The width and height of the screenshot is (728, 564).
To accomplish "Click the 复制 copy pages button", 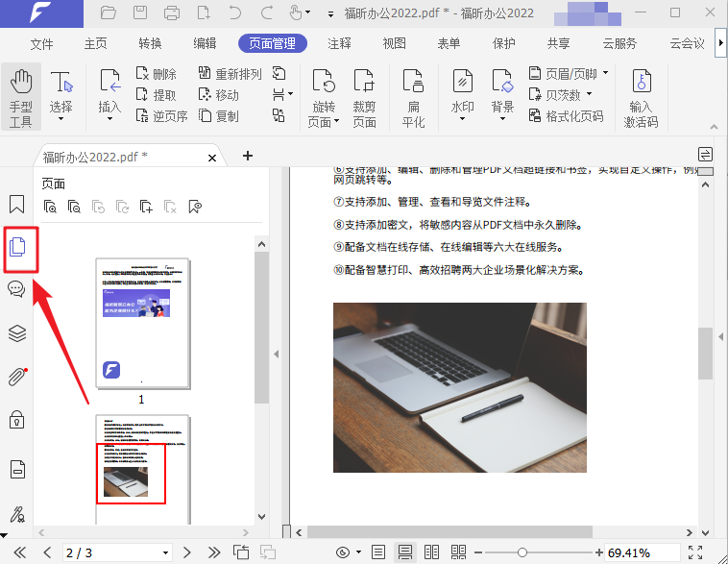I will [x=219, y=115].
